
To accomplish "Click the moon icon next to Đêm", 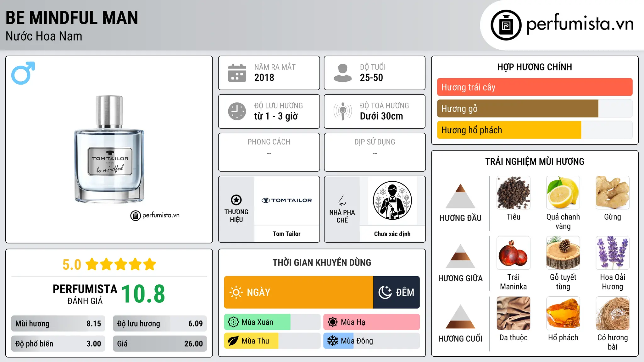I will [385, 292].
